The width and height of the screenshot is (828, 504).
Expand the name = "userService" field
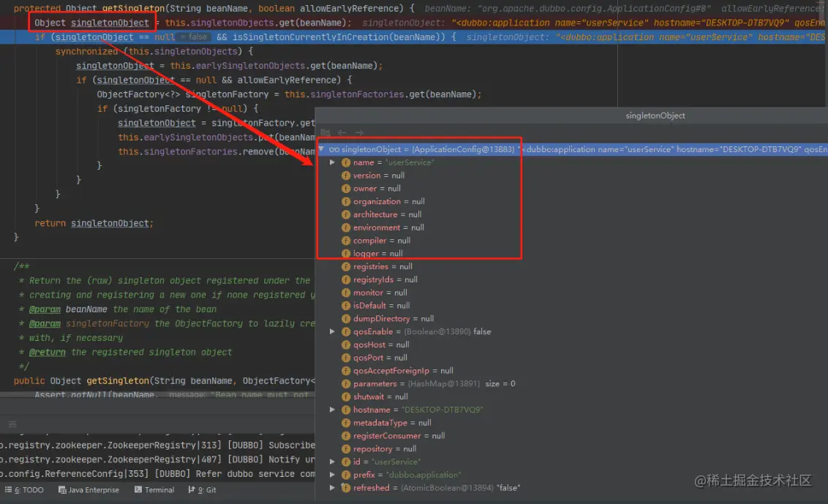point(332,162)
